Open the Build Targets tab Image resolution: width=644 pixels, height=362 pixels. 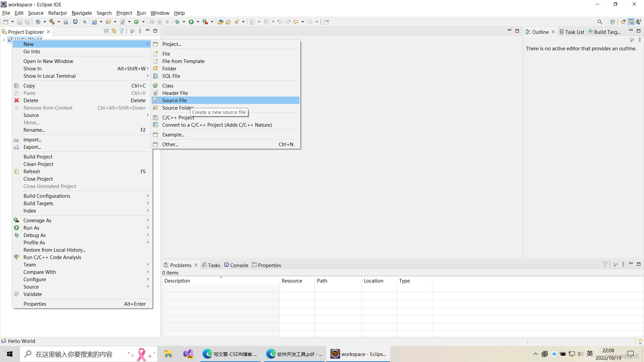(x=605, y=32)
